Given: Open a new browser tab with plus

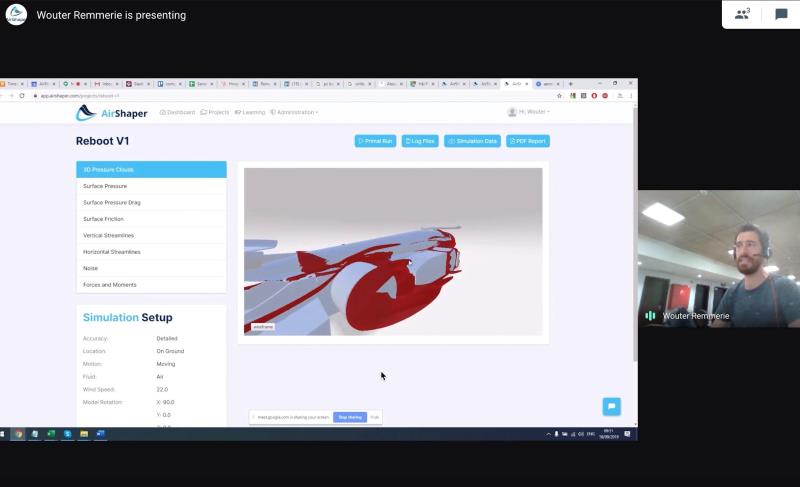Looking at the screenshot, I should [570, 84].
